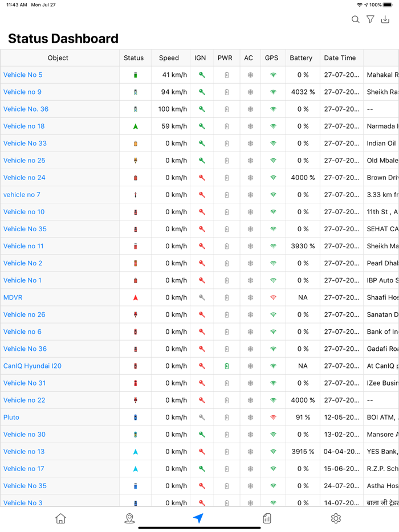Tap red GPS signal icon for MDVR
The height and width of the screenshot is (532, 399).
[x=273, y=297]
